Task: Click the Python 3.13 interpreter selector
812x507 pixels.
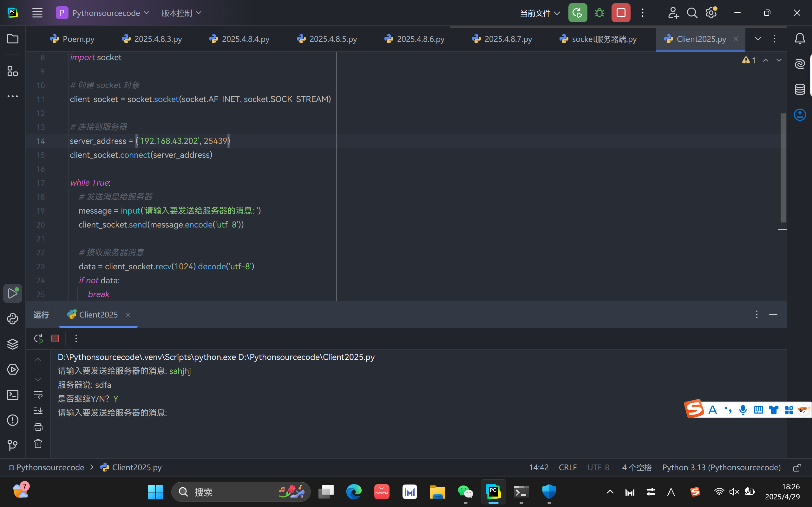Action: point(721,467)
